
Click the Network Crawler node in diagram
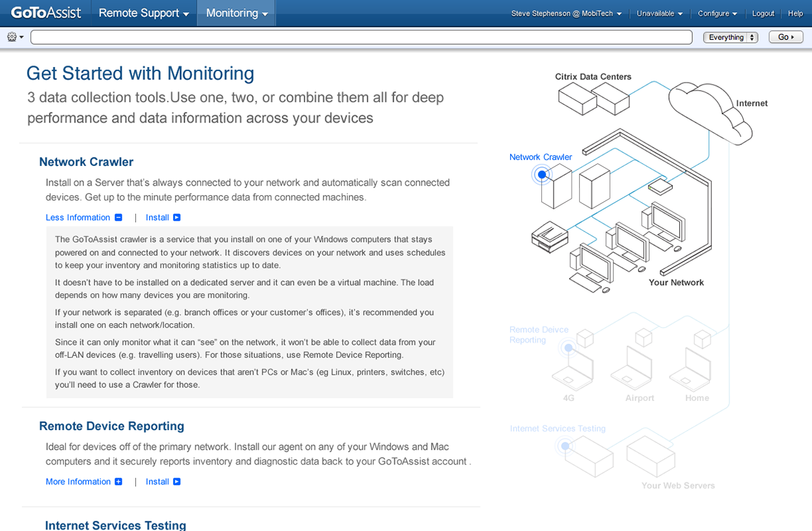[x=541, y=175]
